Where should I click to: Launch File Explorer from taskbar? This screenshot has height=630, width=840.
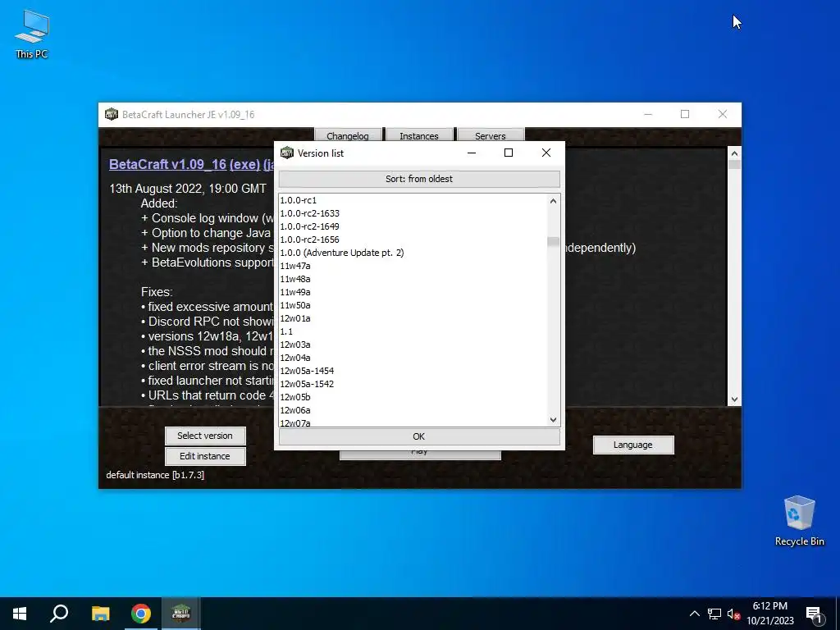(x=100, y=614)
